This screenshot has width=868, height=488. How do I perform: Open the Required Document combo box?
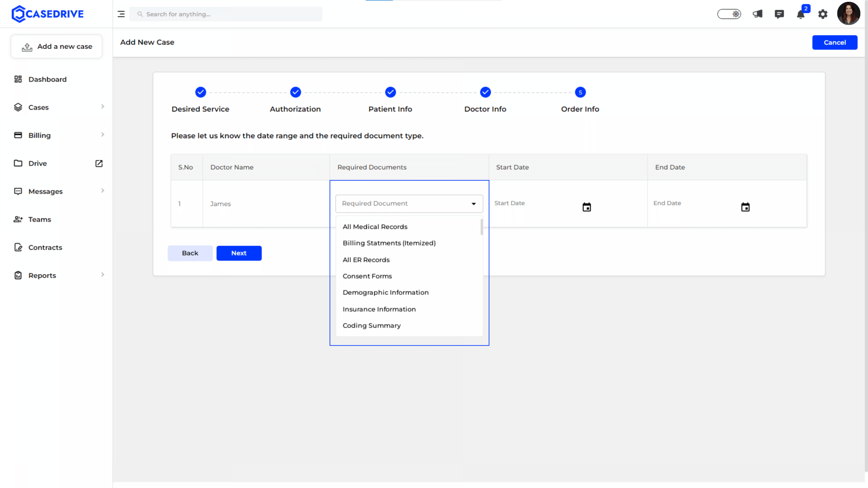click(x=409, y=203)
